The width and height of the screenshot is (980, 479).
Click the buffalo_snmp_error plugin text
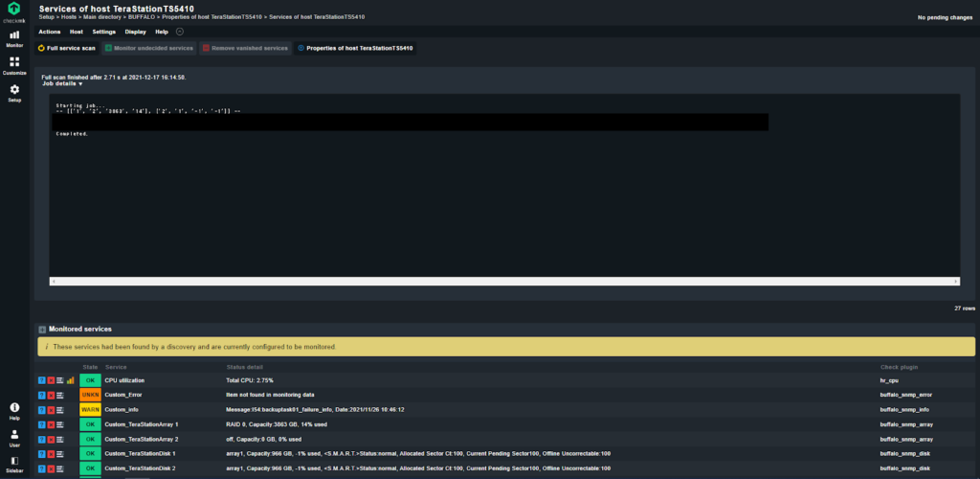pos(905,396)
